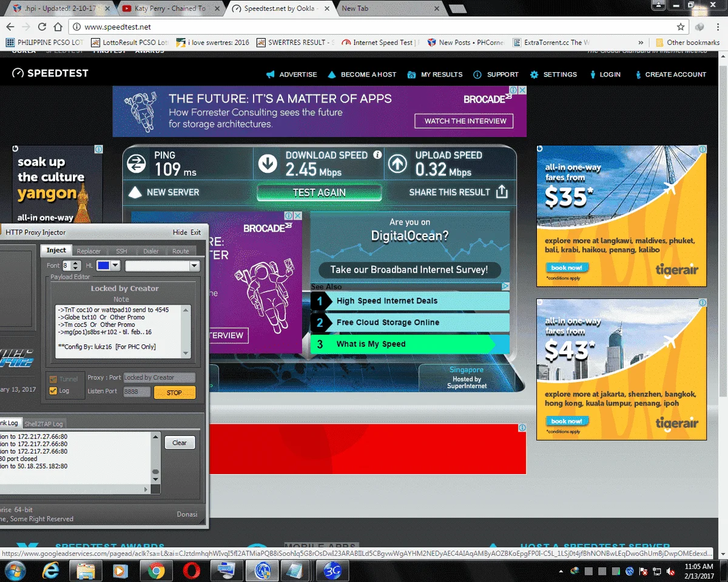Image resolution: width=728 pixels, height=582 pixels.
Task: Click the STOP button in Proxy Injector
Action: [175, 392]
